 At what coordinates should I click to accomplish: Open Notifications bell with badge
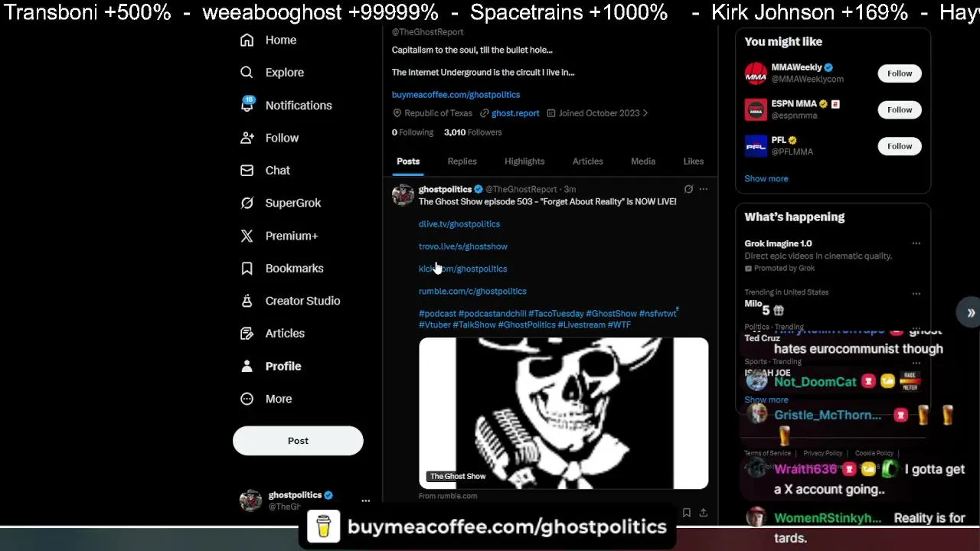(x=247, y=105)
